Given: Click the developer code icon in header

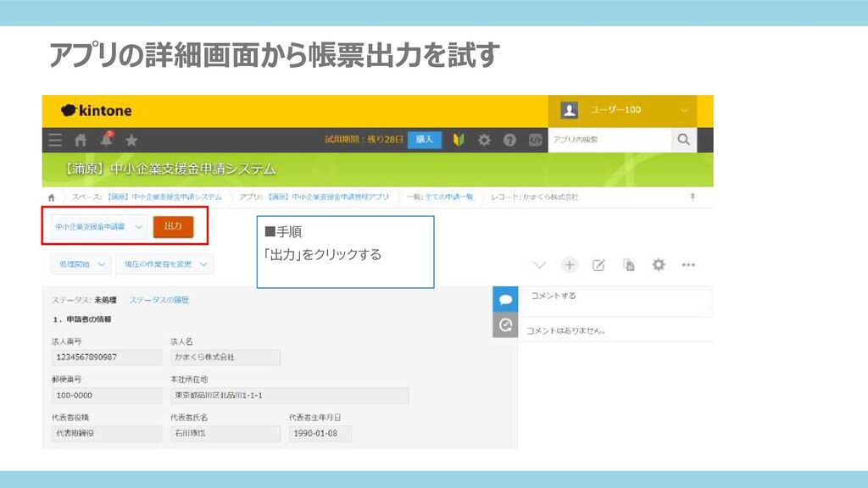Looking at the screenshot, I should (x=535, y=140).
